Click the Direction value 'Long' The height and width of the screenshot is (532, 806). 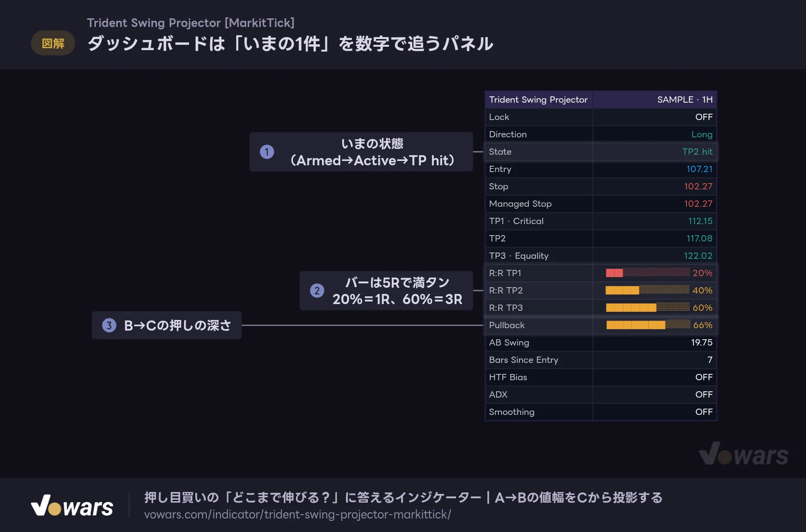click(x=702, y=134)
